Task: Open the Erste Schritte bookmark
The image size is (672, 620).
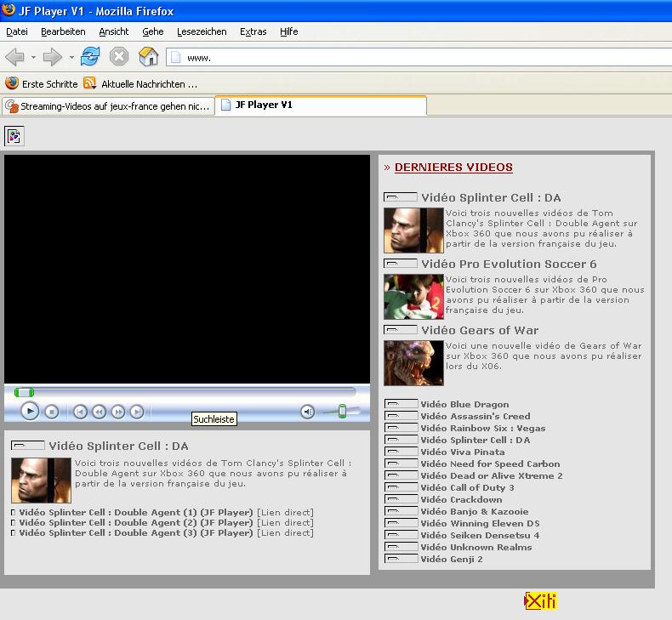Action: tap(42, 83)
